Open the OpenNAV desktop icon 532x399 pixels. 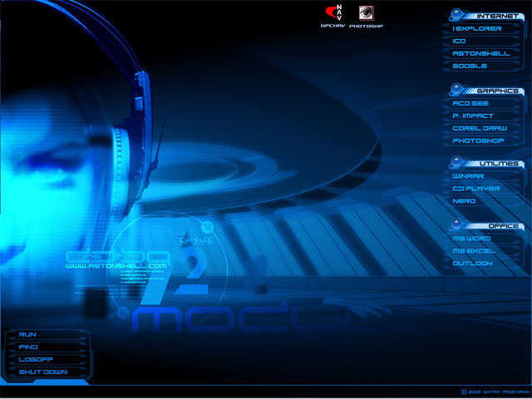tap(333, 16)
